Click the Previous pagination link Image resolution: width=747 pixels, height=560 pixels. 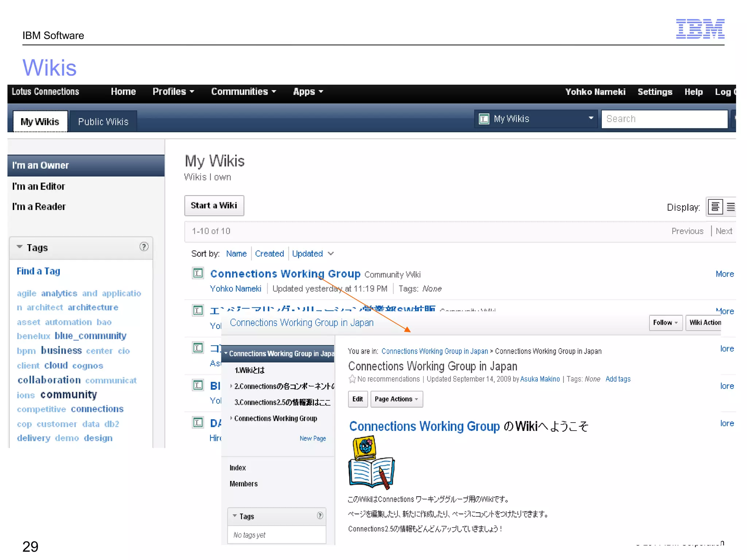(x=688, y=231)
